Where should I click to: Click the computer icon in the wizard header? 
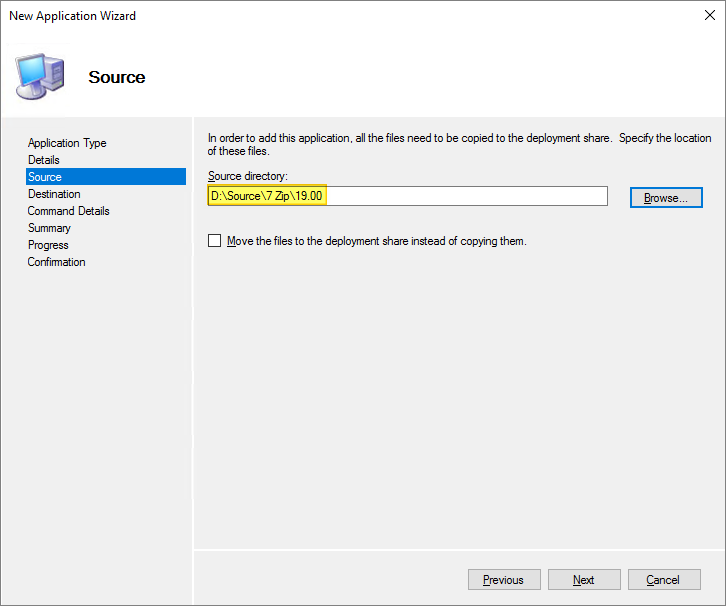click(40, 75)
